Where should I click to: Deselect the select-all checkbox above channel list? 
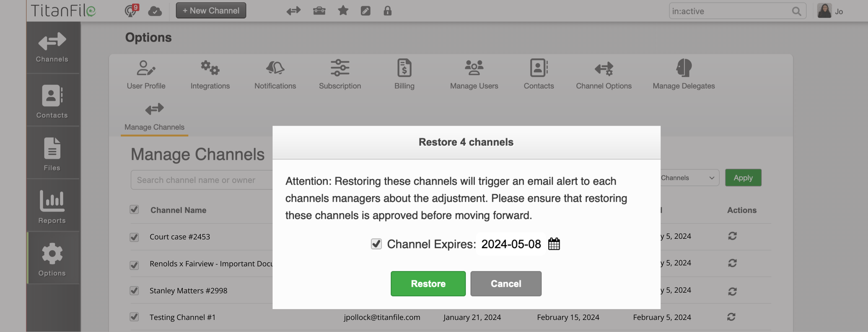coord(134,209)
